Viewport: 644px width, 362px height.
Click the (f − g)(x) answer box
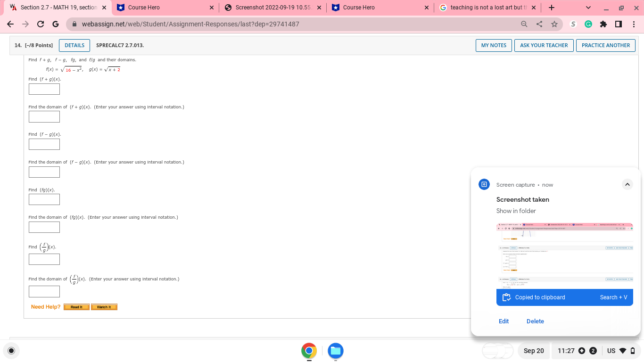44,144
